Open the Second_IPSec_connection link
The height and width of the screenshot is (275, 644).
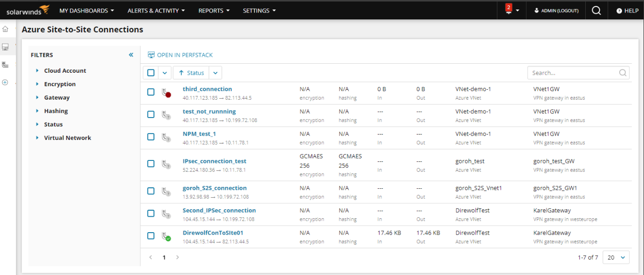(219, 211)
